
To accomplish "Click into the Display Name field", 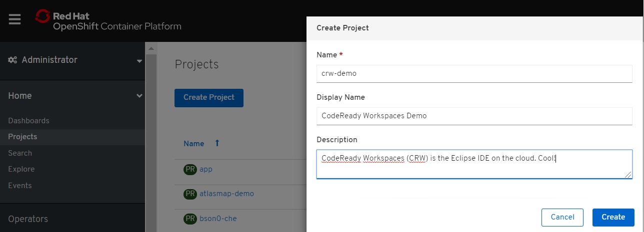I will (x=474, y=116).
